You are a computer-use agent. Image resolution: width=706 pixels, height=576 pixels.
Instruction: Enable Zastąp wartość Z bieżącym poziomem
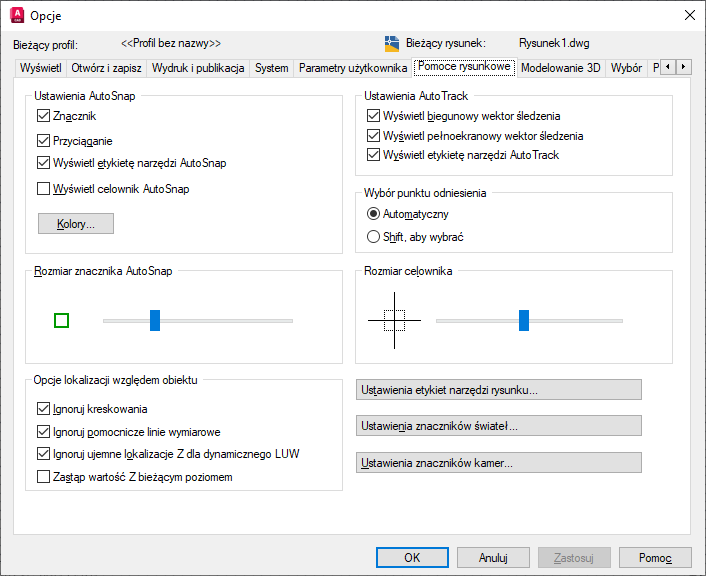(43, 477)
